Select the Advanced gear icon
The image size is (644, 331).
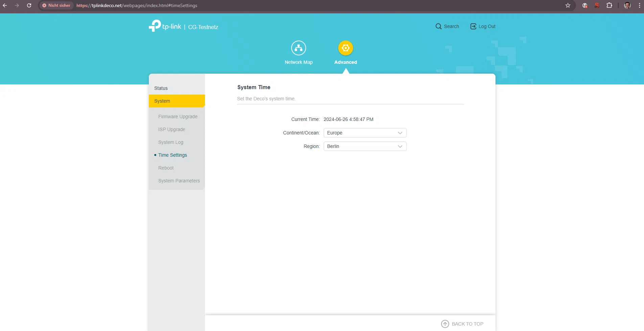pos(345,48)
